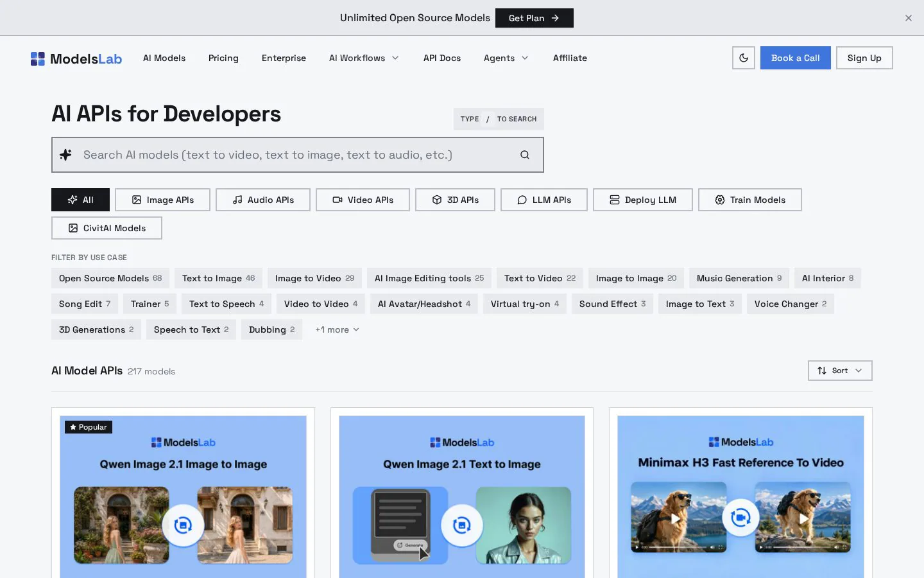Image resolution: width=924 pixels, height=578 pixels.
Task: Filter by Voice Changer
Action: 791,304
